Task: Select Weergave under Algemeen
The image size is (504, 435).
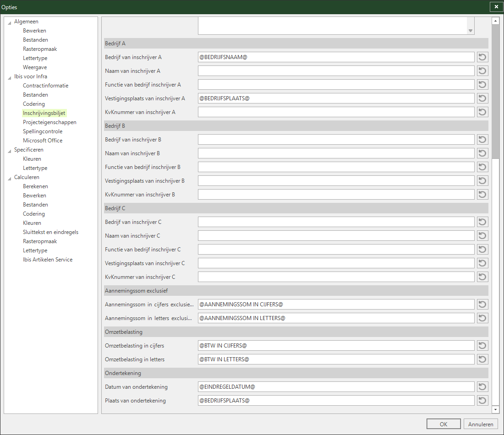Action: [x=35, y=67]
